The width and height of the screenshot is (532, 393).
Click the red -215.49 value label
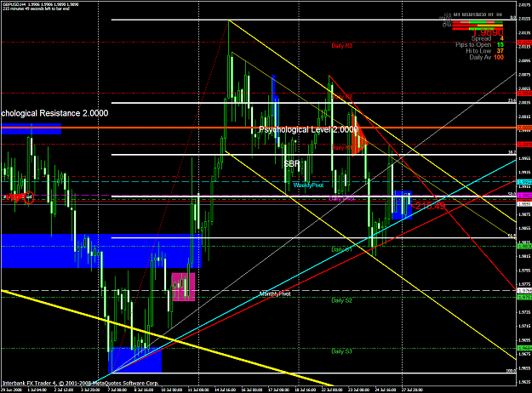[x=428, y=206]
